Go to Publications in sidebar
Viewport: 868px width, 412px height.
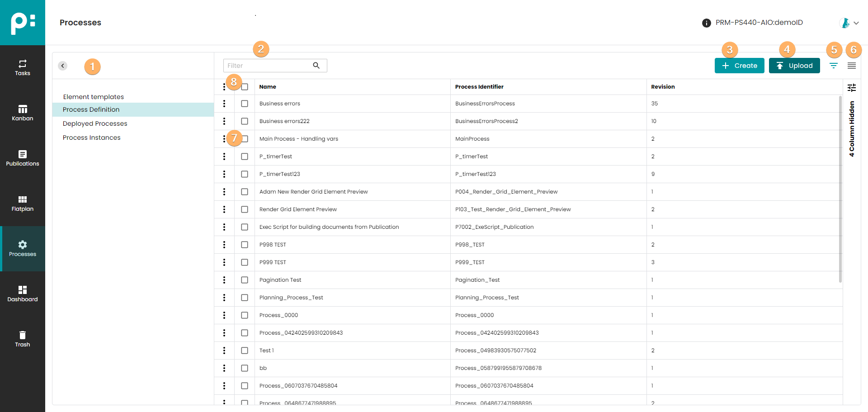pos(22,158)
